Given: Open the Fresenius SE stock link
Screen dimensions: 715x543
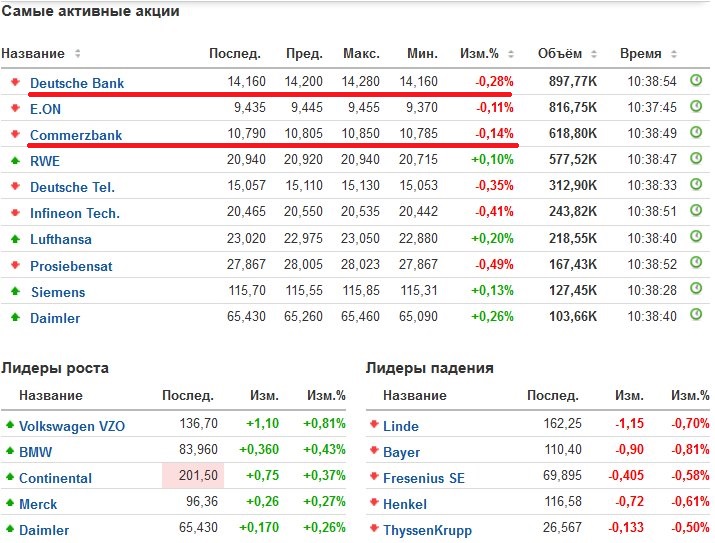Looking at the screenshot, I should pos(424,478).
